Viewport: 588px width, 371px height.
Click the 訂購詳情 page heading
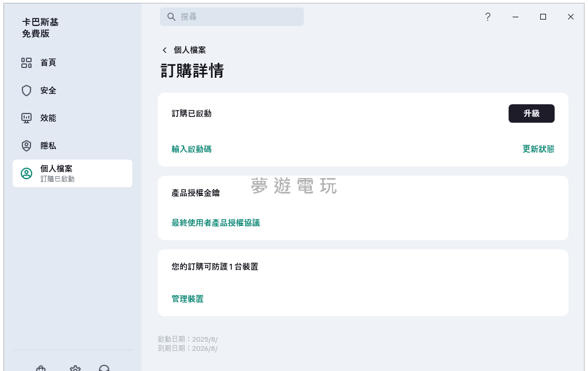pos(192,71)
